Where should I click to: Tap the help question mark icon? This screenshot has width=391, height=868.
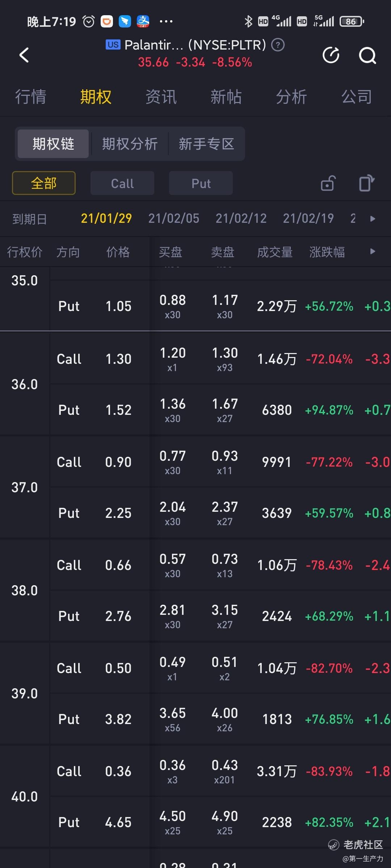click(x=278, y=45)
